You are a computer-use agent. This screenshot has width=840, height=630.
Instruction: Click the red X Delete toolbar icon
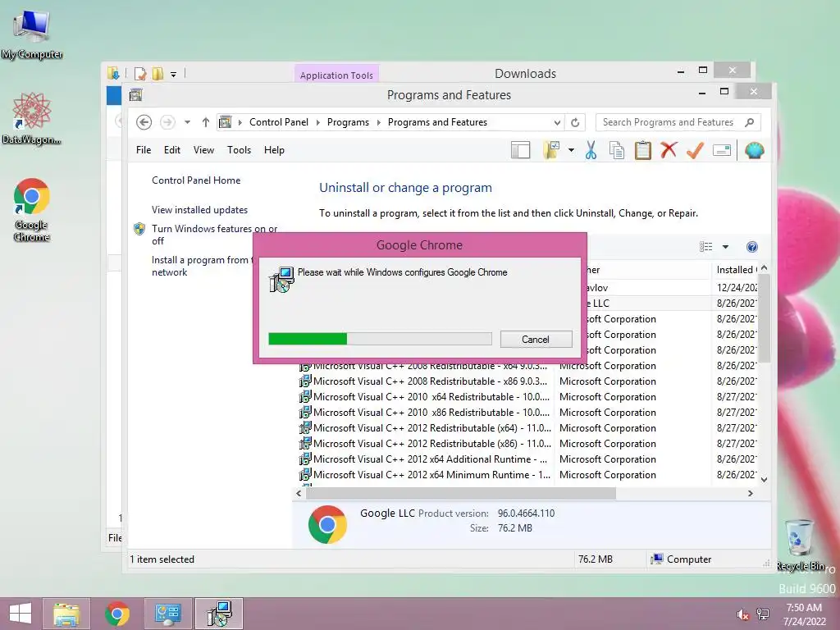click(x=669, y=150)
